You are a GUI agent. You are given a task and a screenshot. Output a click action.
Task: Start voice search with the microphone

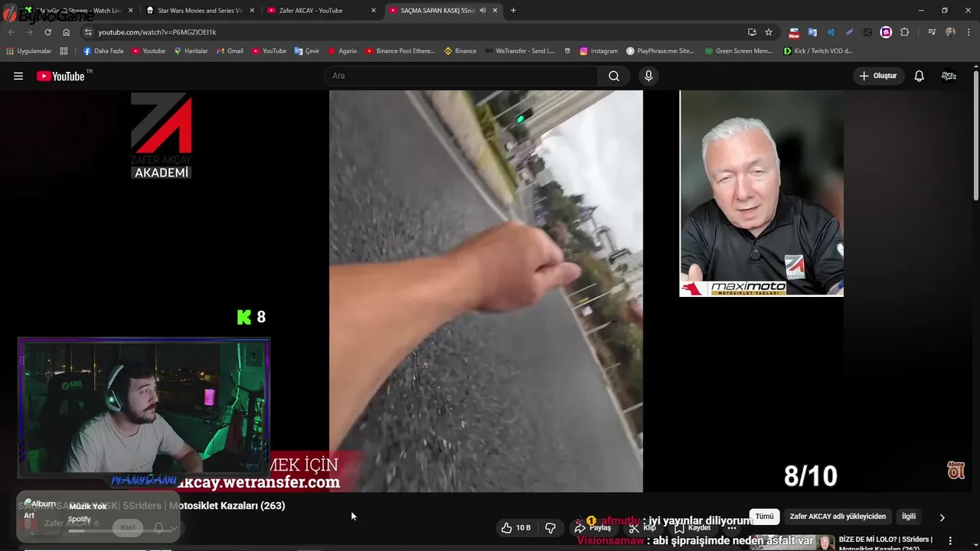(648, 76)
